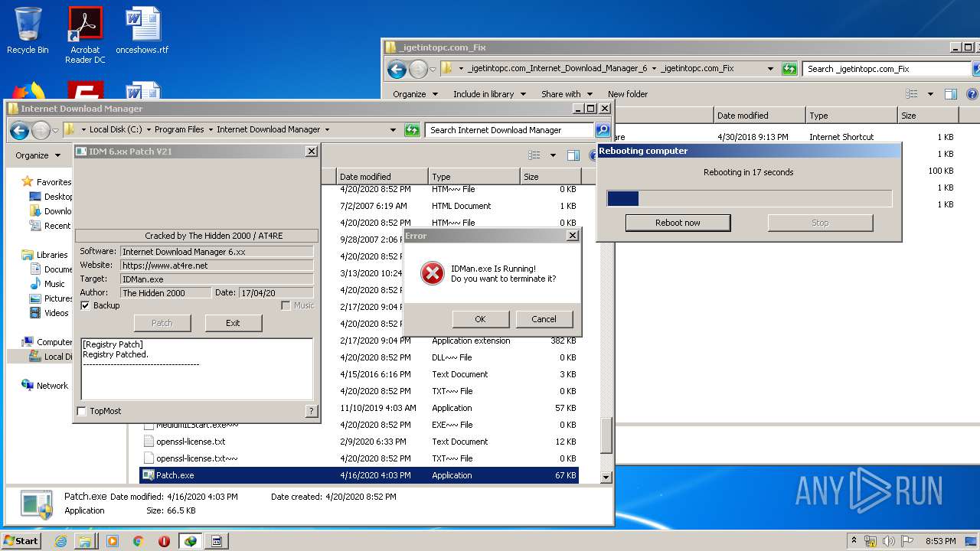This screenshot has height=551, width=980.
Task: Sort by the Size column in _igetintopc.com_Fix
Action: (x=928, y=116)
